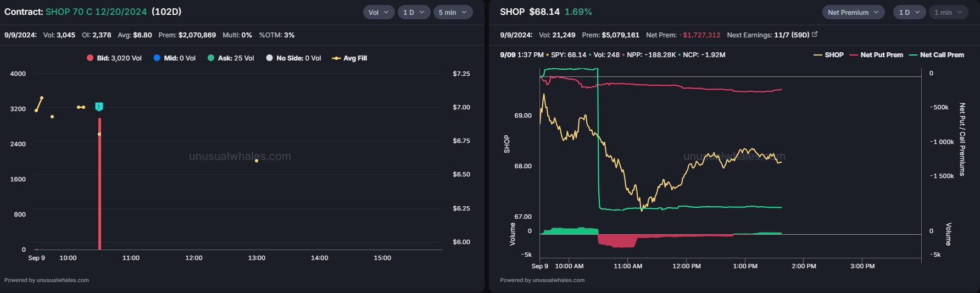Open the 1 min interval dropdown
Viewport: 980px width, 293px height.
click(x=948, y=12)
